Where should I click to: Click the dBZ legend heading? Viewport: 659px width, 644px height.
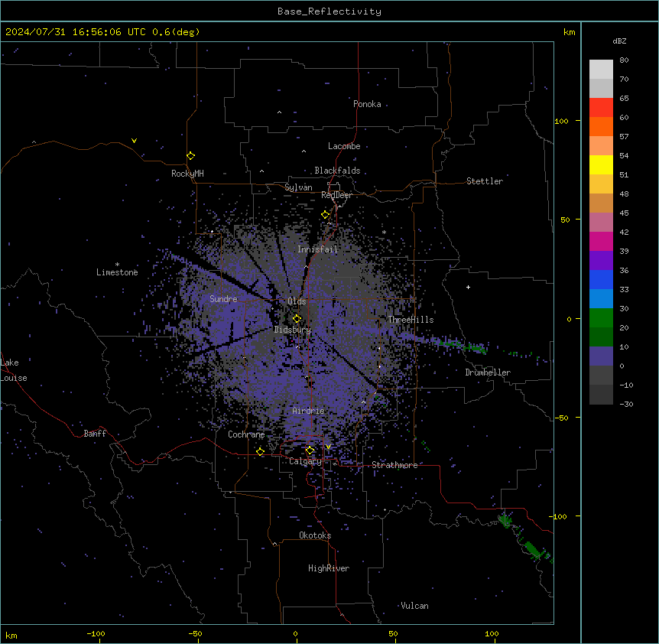coord(619,41)
